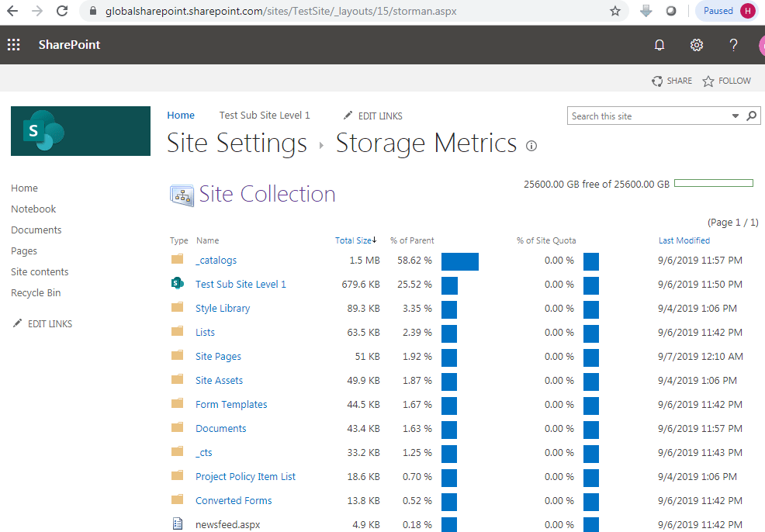Viewport: 765px width, 532px height.
Task: Click the Documents row folder icon
Action: click(x=177, y=427)
